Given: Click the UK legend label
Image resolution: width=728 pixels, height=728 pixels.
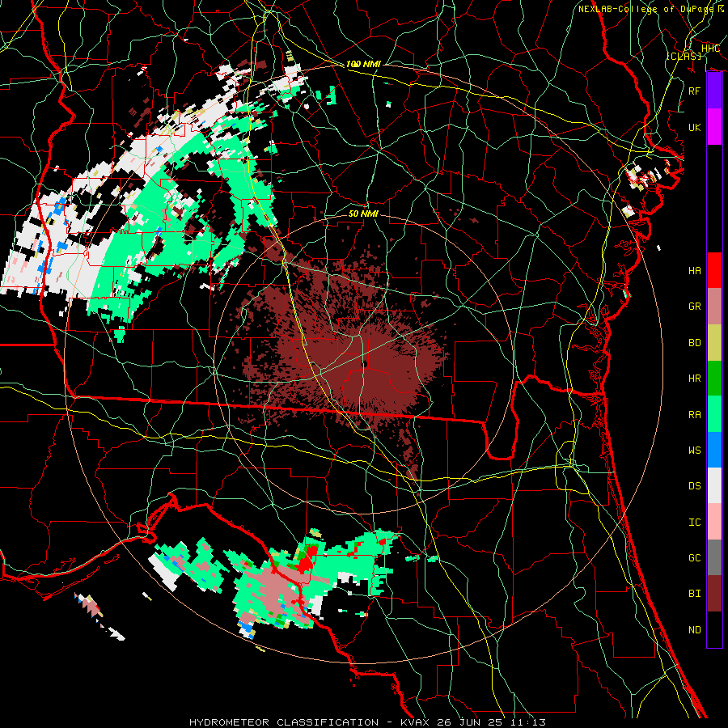Looking at the screenshot, I should pos(694,127).
